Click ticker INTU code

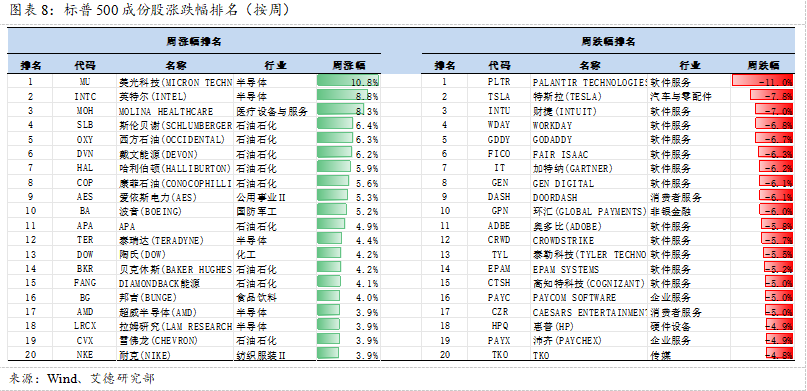click(499, 111)
